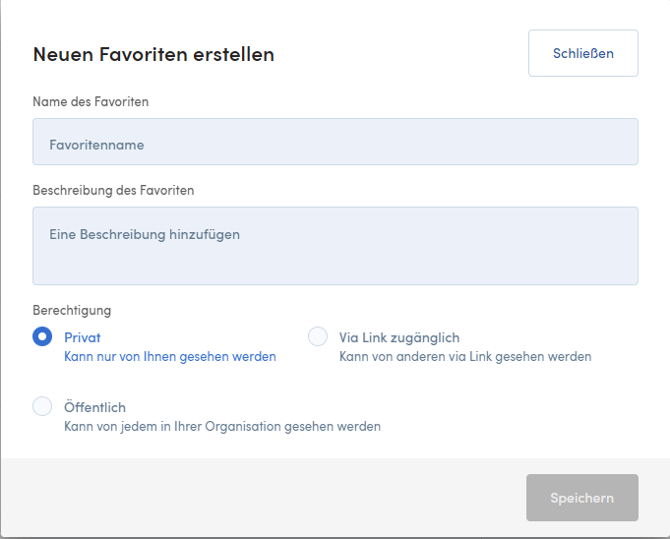
Task: Click the 'Eine Beschreibung hinzufügen' placeholder text
Action: [x=144, y=235]
